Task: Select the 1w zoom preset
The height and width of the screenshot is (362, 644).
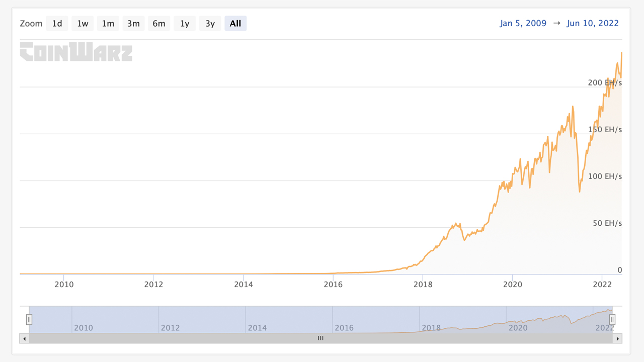Action: [83, 23]
